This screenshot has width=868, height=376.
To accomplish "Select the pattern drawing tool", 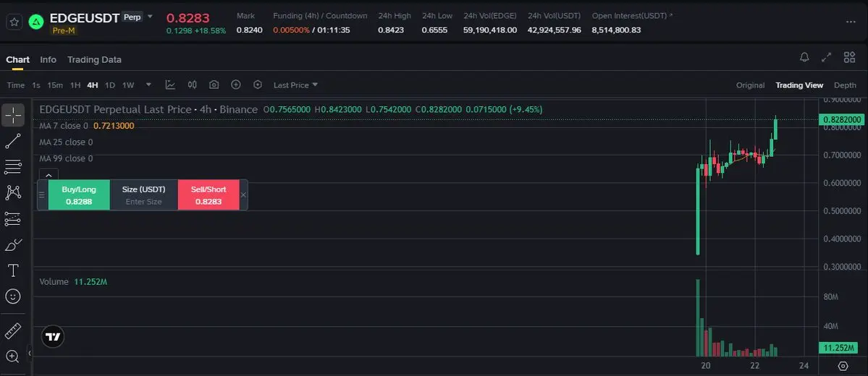I will pyautogui.click(x=13, y=192).
